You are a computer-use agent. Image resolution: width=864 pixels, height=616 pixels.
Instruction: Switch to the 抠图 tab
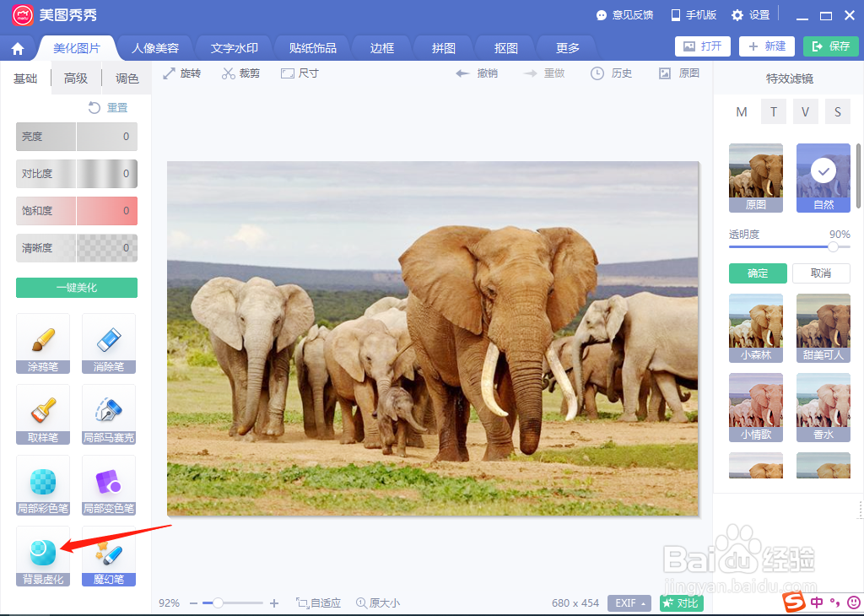tap(506, 48)
